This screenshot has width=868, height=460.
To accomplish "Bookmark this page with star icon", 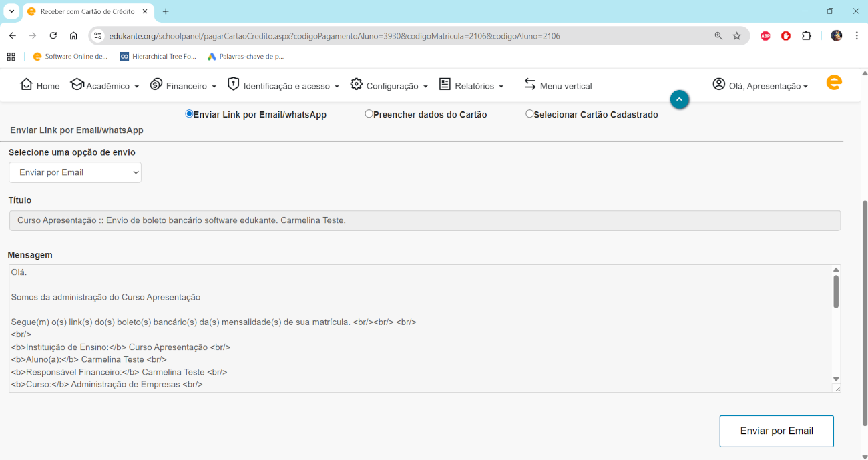I will [x=736, y=36].
